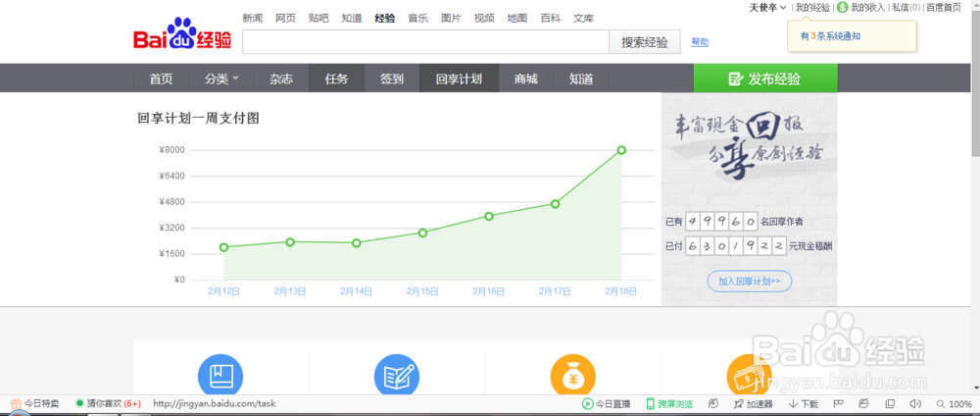Click the 搜索经验 search button
The image size is (980, 416).
pos(645,42)
